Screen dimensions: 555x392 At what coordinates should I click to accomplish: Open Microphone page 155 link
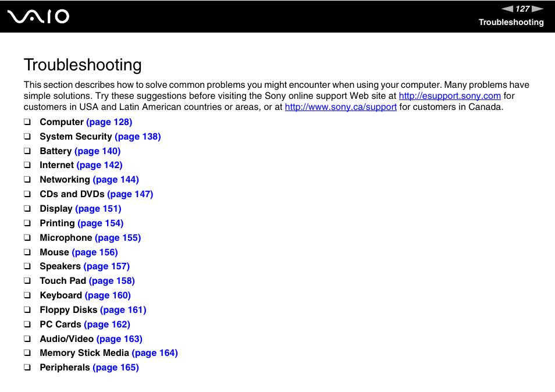click(118, 238)
